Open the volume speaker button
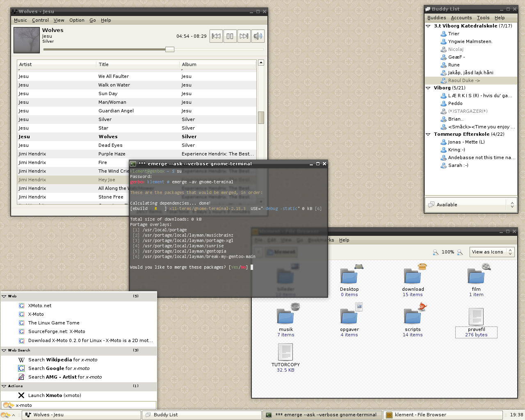Image resolution: width=525 pixels, height=420 pixels. coord(258,36)
